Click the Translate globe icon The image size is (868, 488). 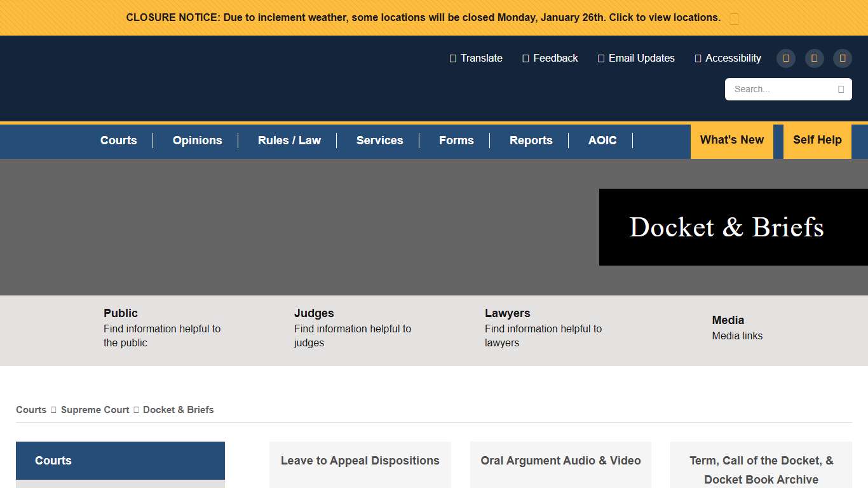click(x=452, y=58)
